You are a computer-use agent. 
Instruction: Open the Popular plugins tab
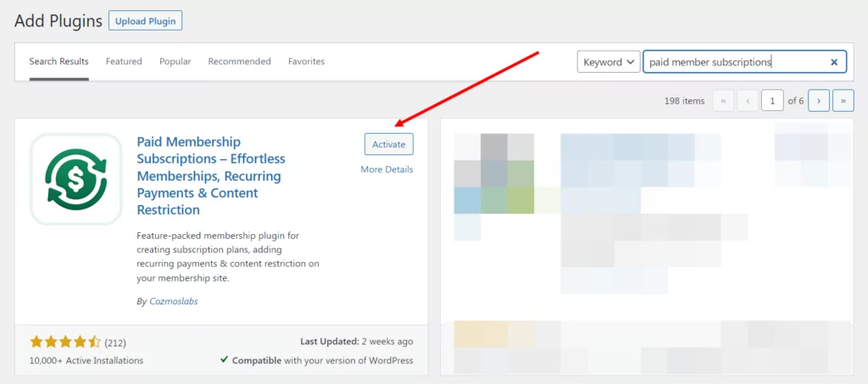175,61
